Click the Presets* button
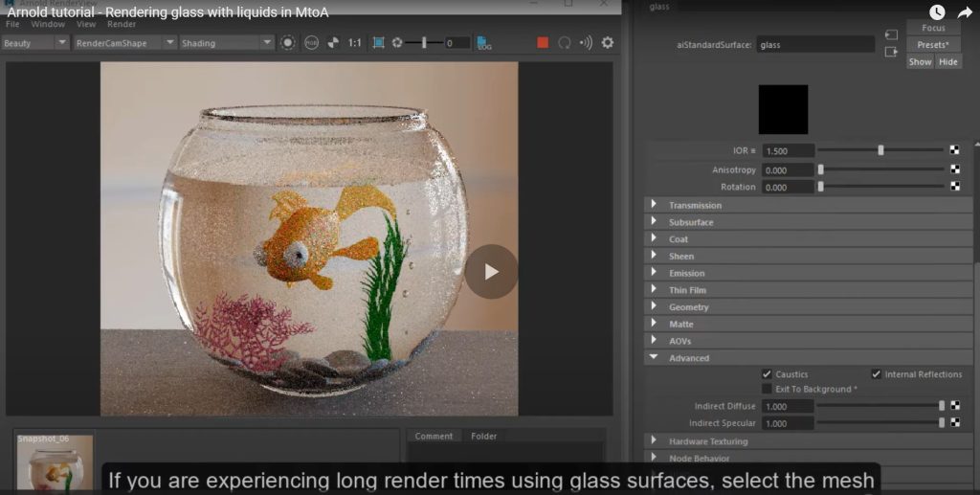Image resolution: width=980 pixels, height=495 pixels. coord(933,44)
